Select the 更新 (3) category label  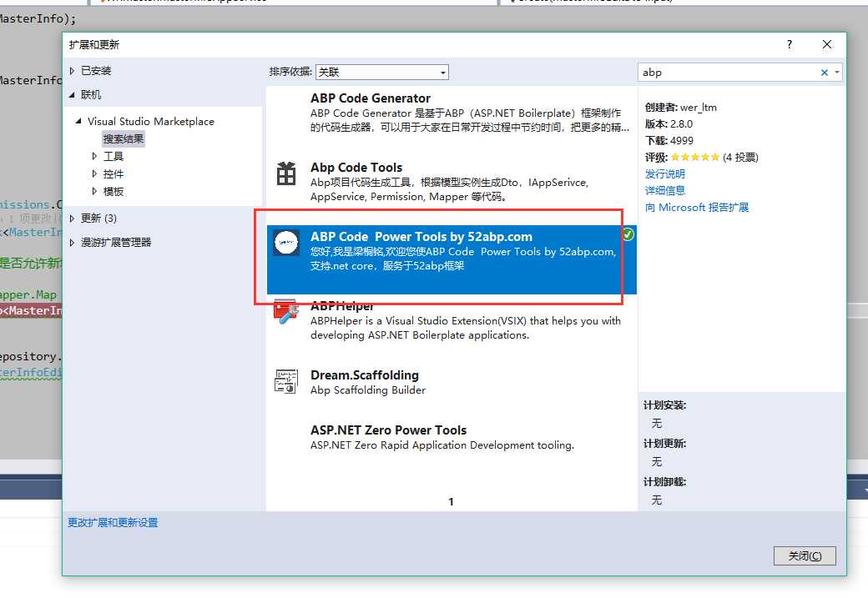(98, 219)
